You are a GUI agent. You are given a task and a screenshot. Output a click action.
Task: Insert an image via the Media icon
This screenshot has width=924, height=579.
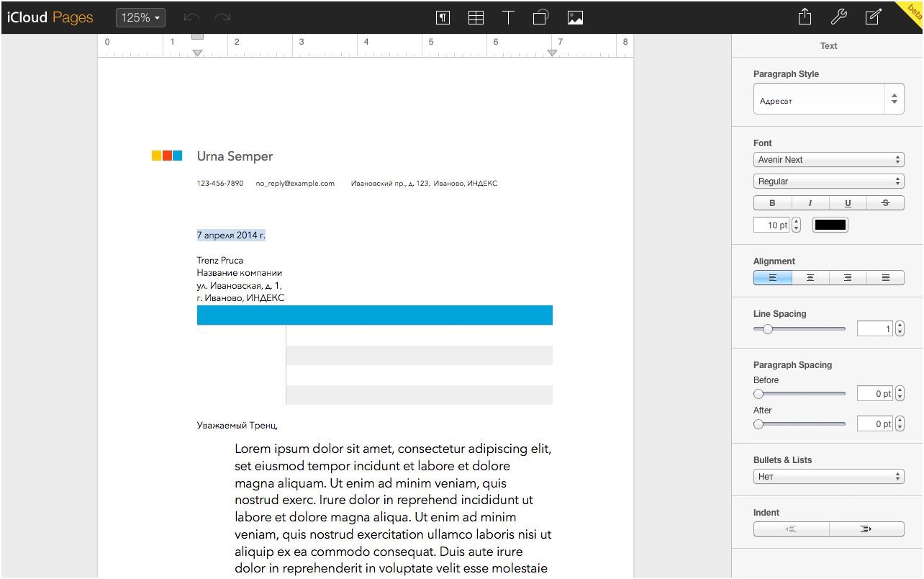pyautogui.click(x=575, y=17)
